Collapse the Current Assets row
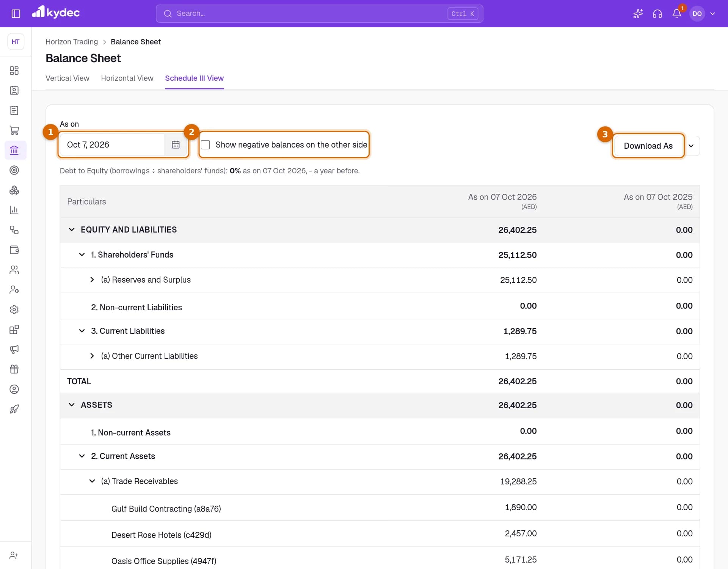The width and height of the screenshot is (728, 569). tap(82, 456)
